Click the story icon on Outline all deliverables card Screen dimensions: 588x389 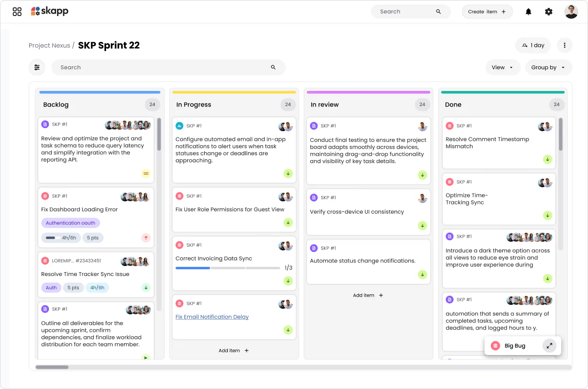(x=45, y=309)
